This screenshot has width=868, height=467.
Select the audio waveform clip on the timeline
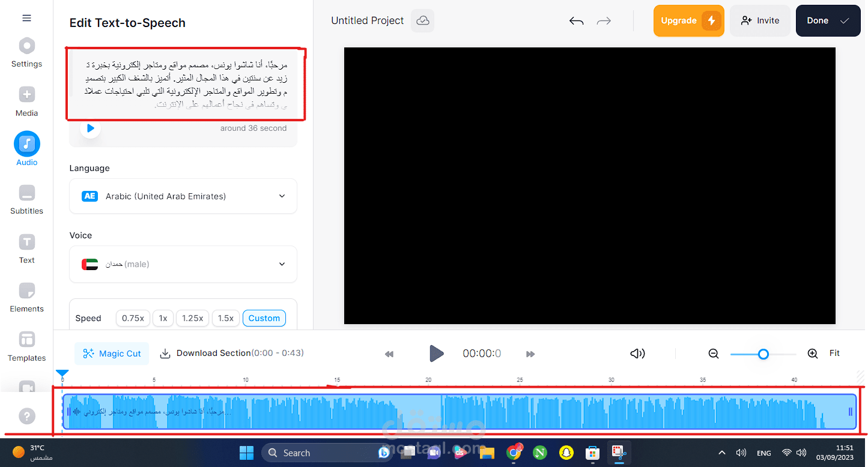[460, 412]
